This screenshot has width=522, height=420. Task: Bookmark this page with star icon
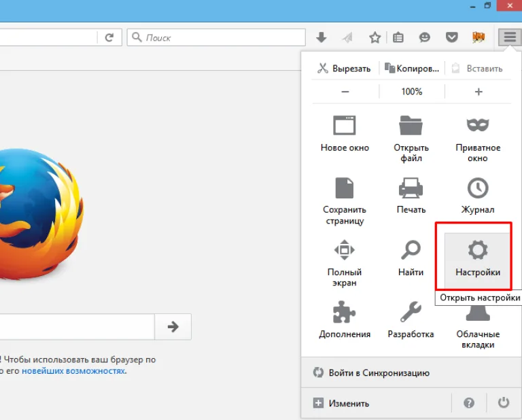pos(375,37)
